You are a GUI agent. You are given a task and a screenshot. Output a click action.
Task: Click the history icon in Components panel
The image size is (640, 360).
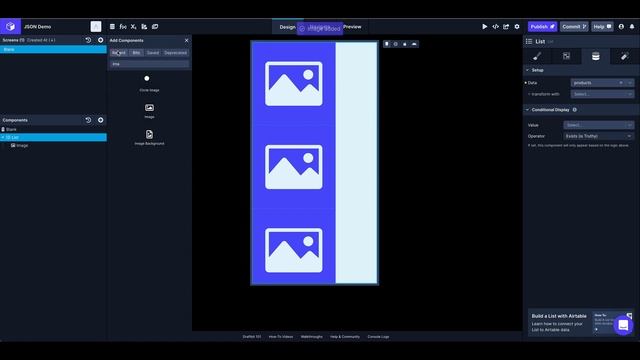coord(88,120)
